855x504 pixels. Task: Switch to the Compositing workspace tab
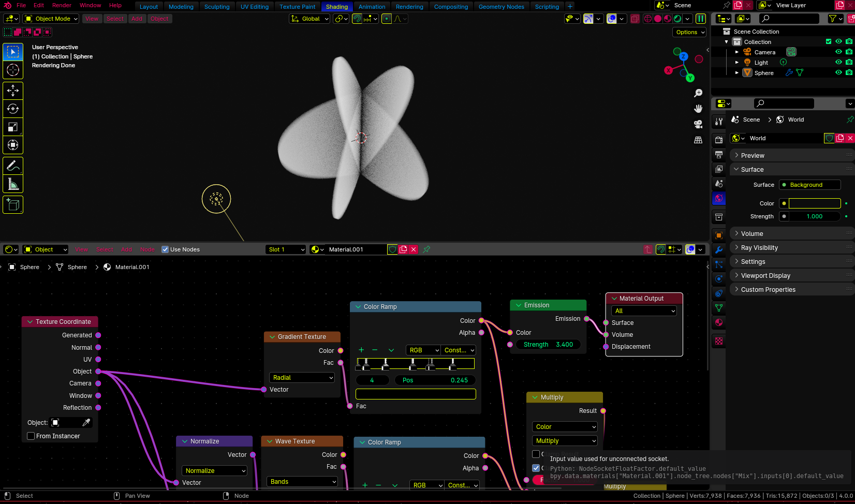[x=451, y=7]
